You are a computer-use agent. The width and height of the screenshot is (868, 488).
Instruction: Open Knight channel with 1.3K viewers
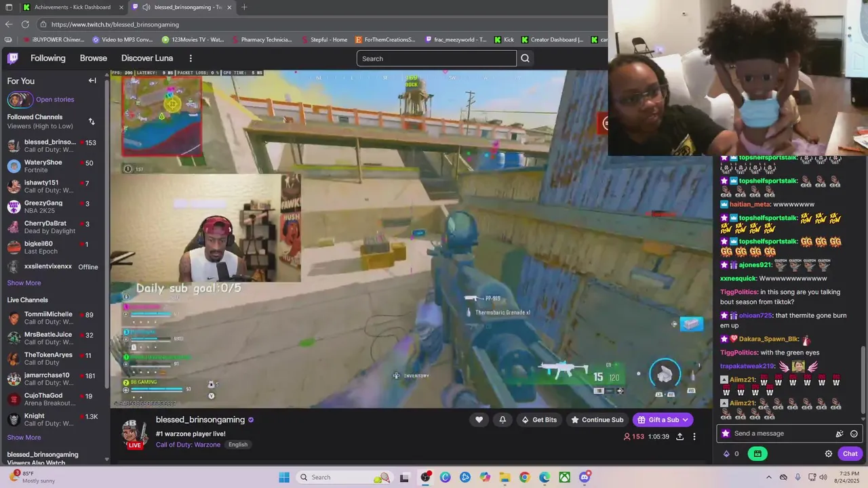coord(54,420)
